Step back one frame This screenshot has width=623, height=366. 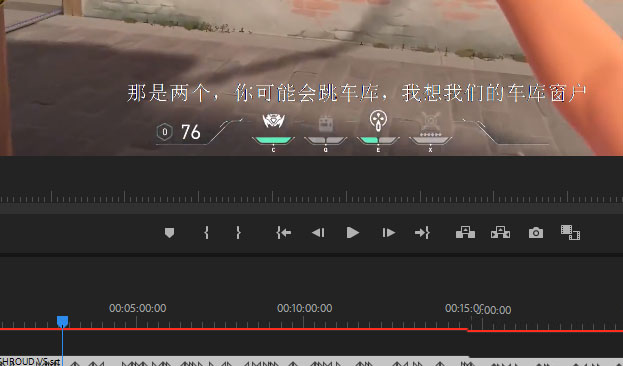(x=318, y=232)
